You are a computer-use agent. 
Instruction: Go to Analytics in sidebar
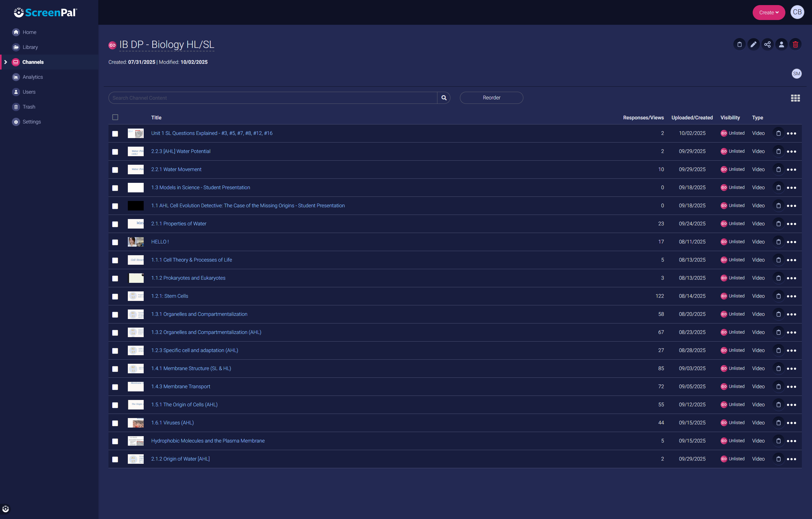tap(33, 77)
